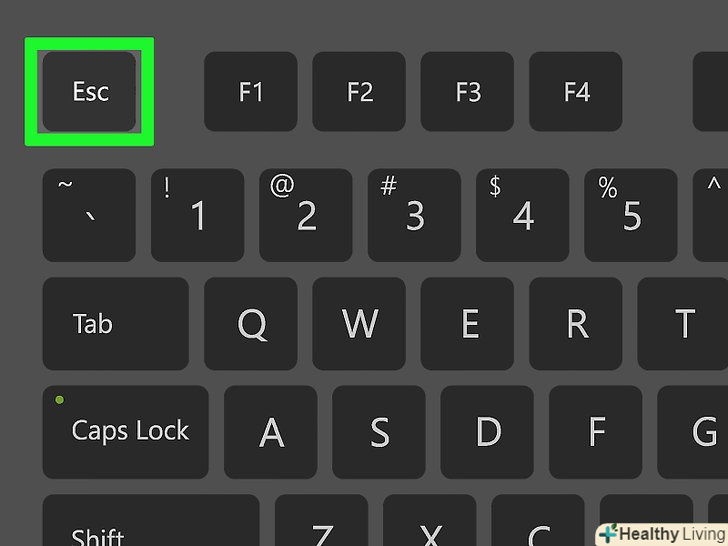
Task: Click the A letter key
Action: click(271, 432)
